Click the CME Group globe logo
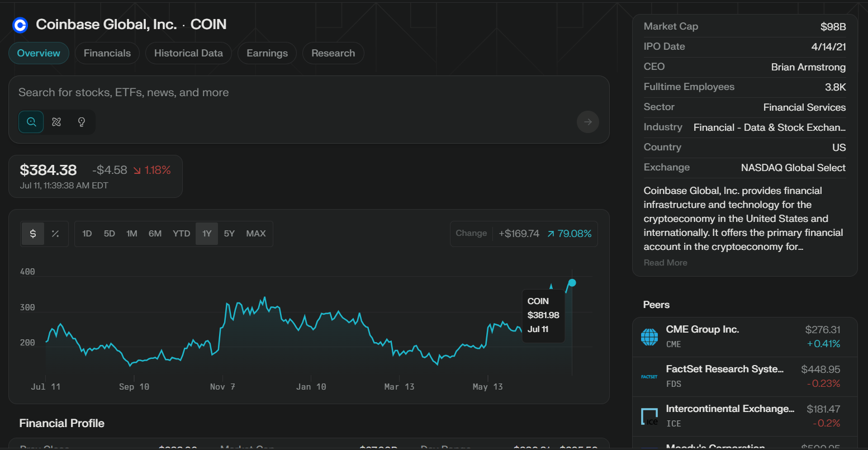Image resolution: width=868 pixels, height=450 pixels. [x=649, y=337]
